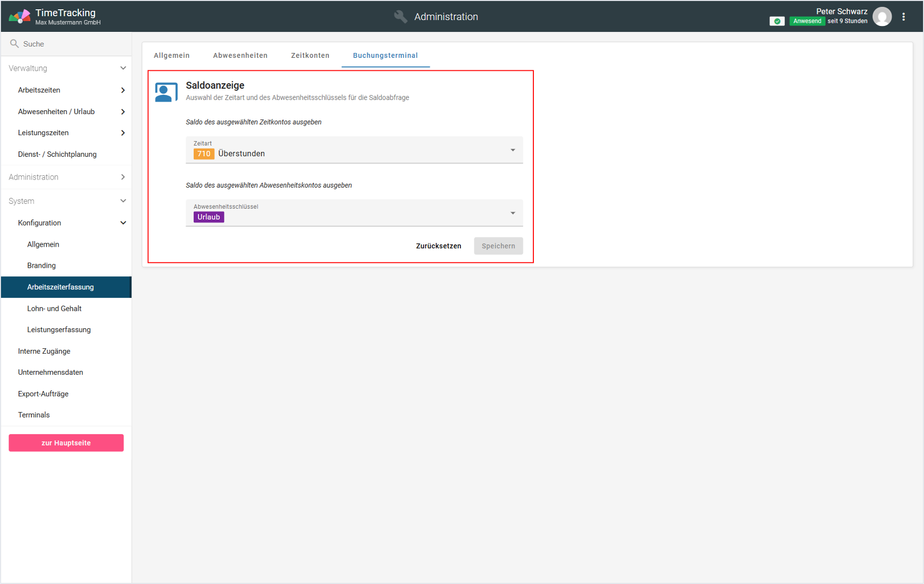Image resolution: width=924 pixels, height=584 pixels.
Task: Open Terminals in the sidebar
Action: [x=34, y=415]
